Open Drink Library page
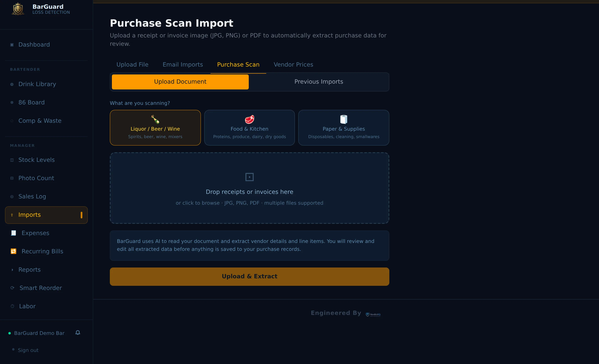Viewport: 599px width, 364px height. tap(46, 84)
